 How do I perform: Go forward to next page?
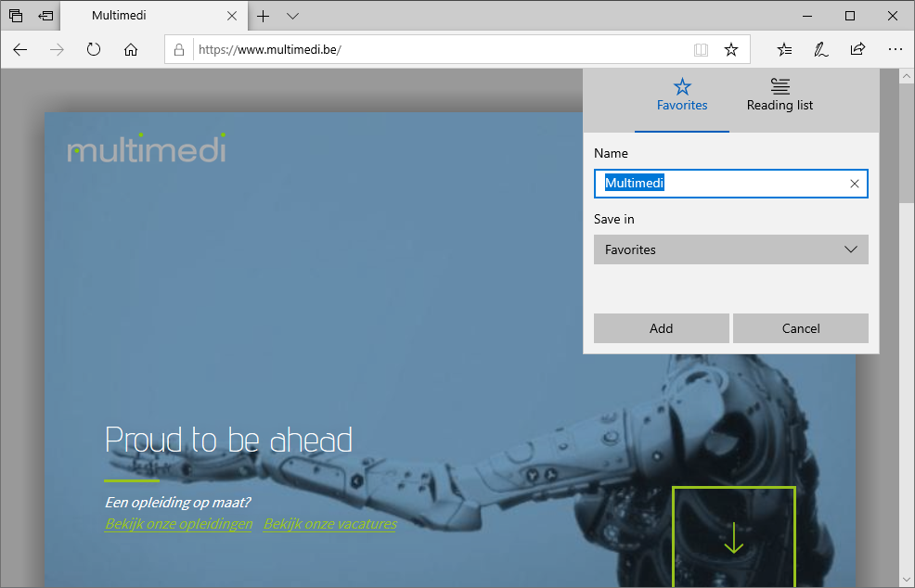[x=57, y=49]
